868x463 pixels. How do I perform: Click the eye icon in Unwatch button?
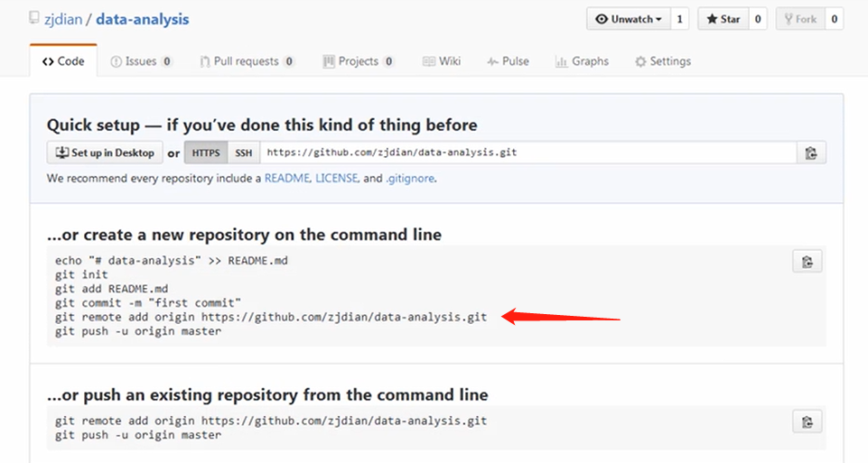602,19
